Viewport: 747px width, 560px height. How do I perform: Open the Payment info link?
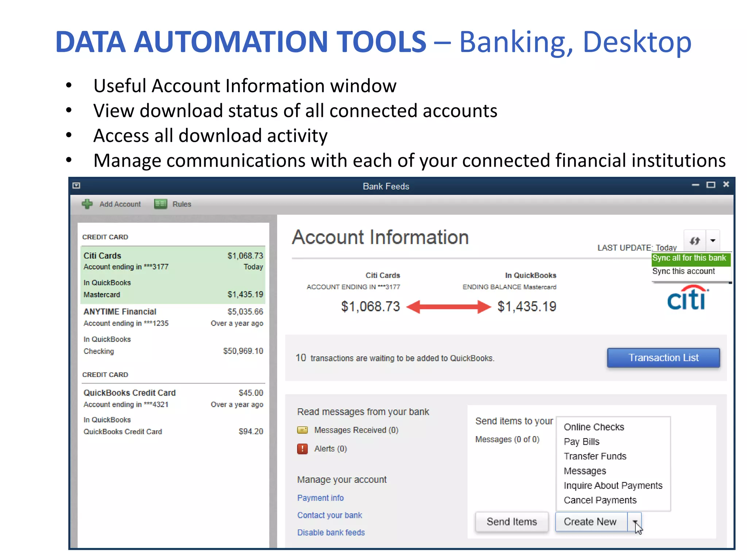320,498
